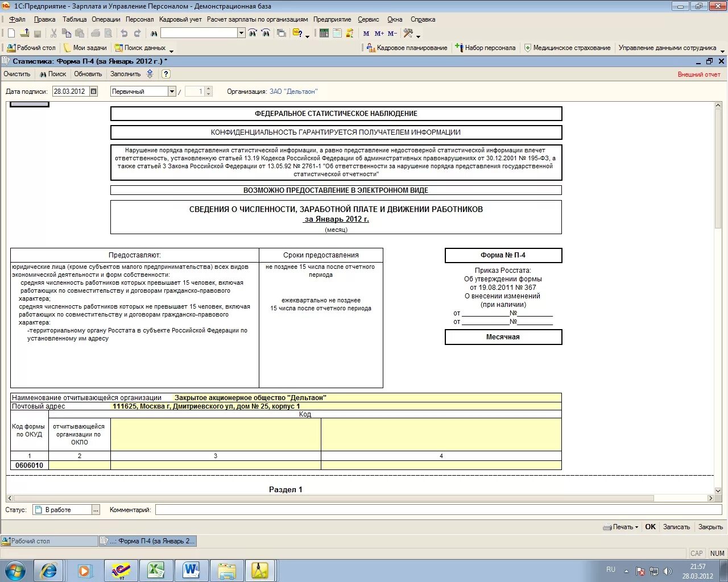Click the Redo arrow icon

(137, 34)
